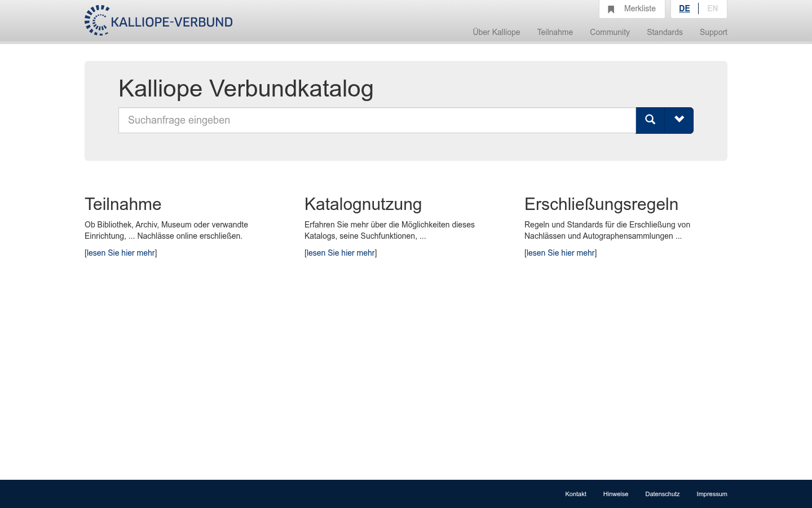Open the Impressum footer link
The width and height of the screenshot is (812, 508).
[x=712, y=494]
